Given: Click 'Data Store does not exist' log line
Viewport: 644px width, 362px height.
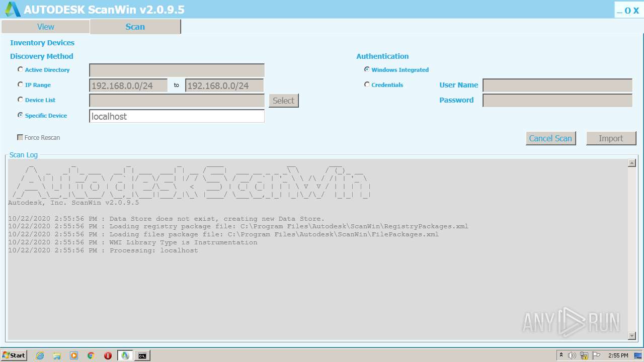Looking at the screenshot, I should click(x=167, y=219).
